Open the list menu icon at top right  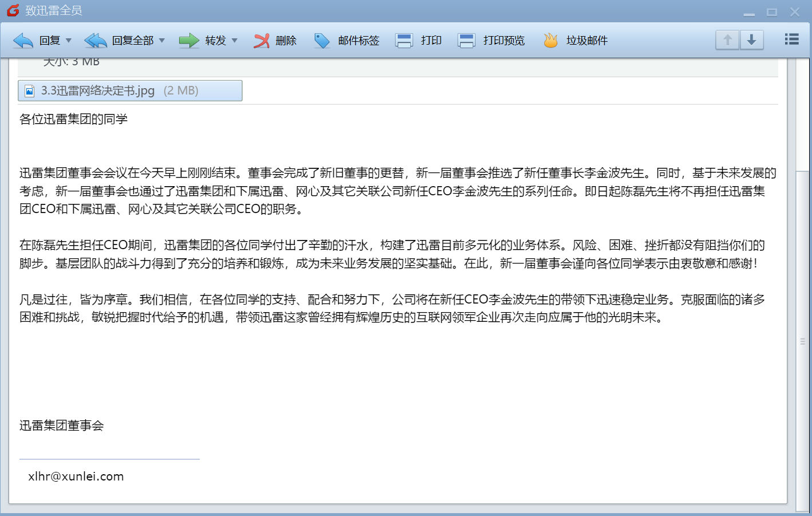[x=791, y=39]
